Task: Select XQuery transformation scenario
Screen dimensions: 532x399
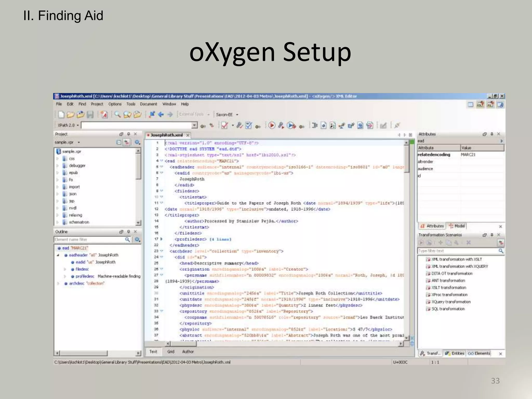Action: pos(448,302)
